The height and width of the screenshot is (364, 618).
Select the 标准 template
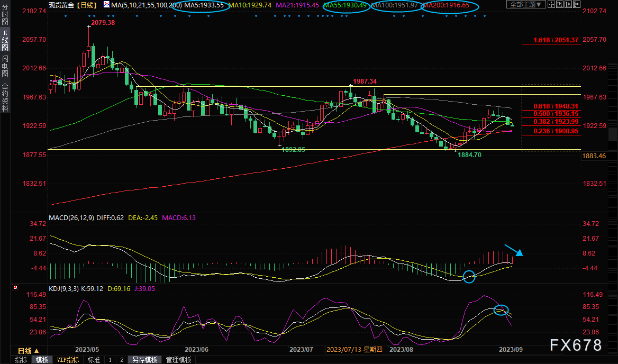[93, 360]
